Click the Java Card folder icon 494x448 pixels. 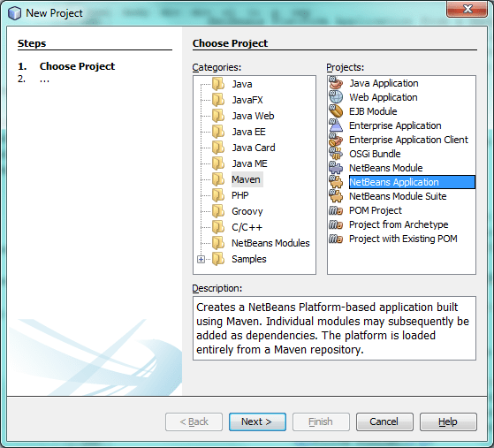218,148
